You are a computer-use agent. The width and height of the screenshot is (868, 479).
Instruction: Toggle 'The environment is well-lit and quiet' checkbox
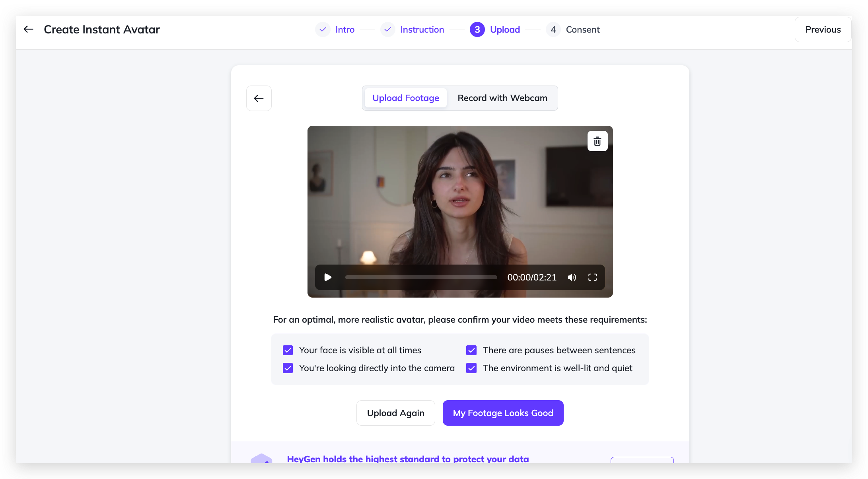[x=471, y=368]
